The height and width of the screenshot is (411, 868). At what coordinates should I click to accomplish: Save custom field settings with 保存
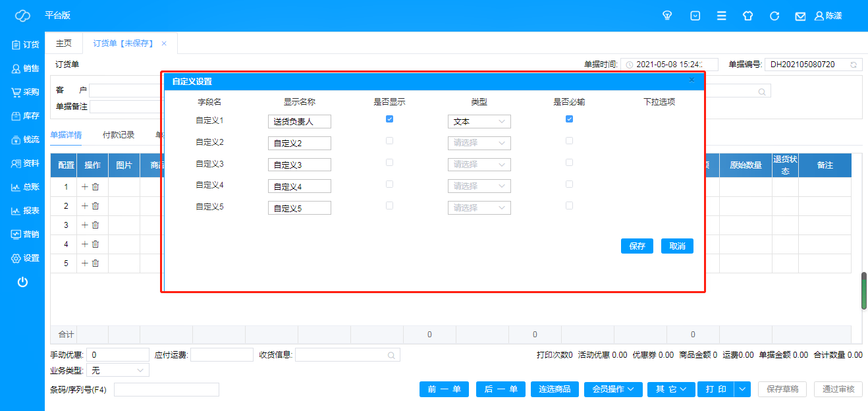pyautogui.click(x=637, y=246)
